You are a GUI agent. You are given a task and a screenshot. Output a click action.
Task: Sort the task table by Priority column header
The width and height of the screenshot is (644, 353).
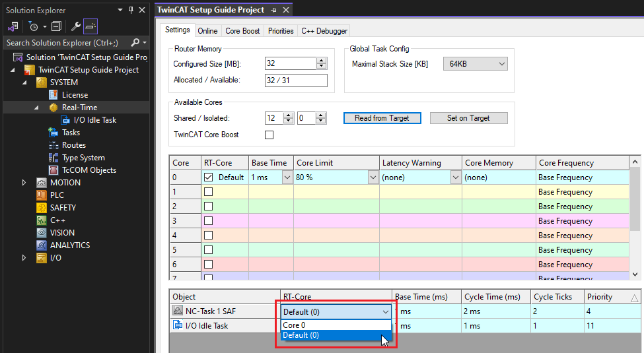pyautogui.click(x=612, y=297)
